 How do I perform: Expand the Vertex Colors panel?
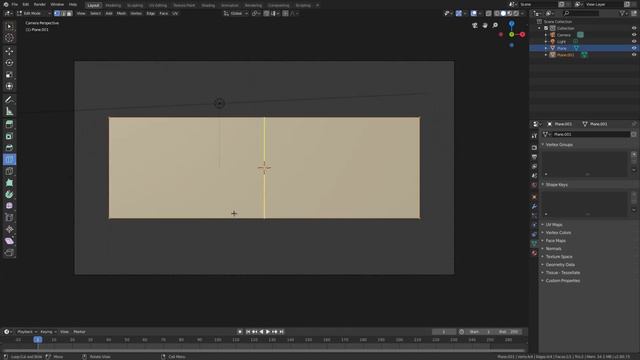click(x=557, y=233)
